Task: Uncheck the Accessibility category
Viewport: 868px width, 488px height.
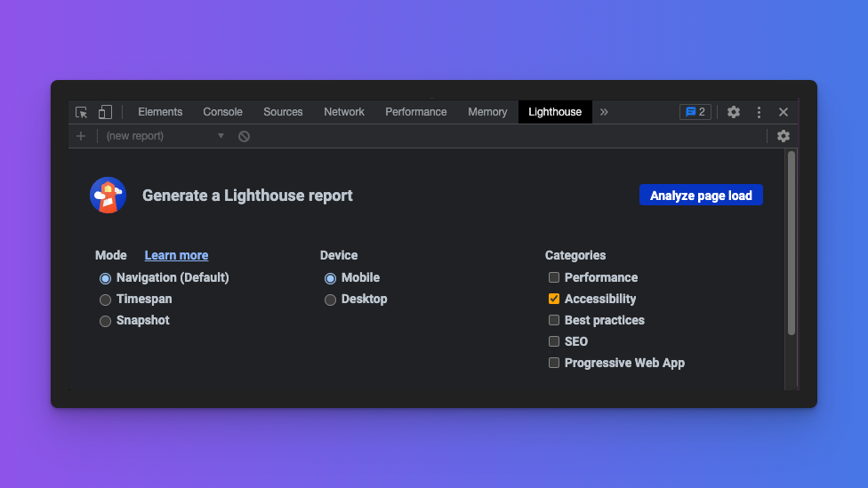Action: tap(554, 299)
